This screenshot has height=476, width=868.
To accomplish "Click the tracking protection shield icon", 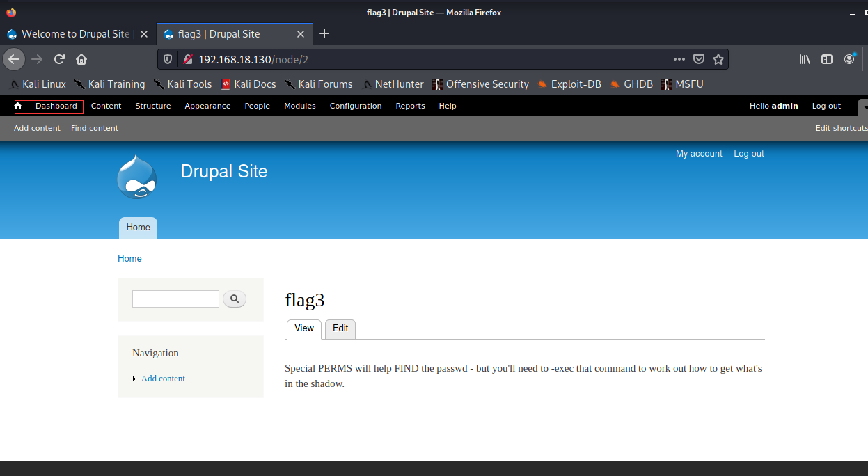I will [168, 59].
